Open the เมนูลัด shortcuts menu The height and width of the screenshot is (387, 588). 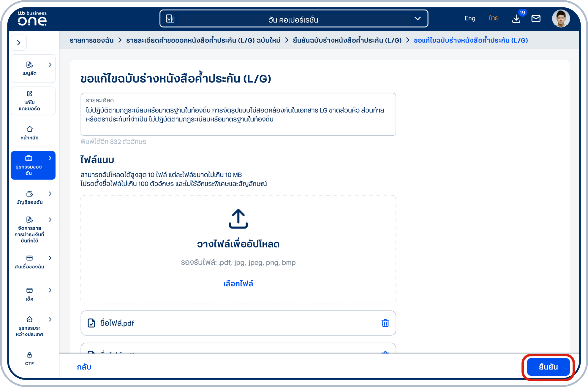point(29,65)
